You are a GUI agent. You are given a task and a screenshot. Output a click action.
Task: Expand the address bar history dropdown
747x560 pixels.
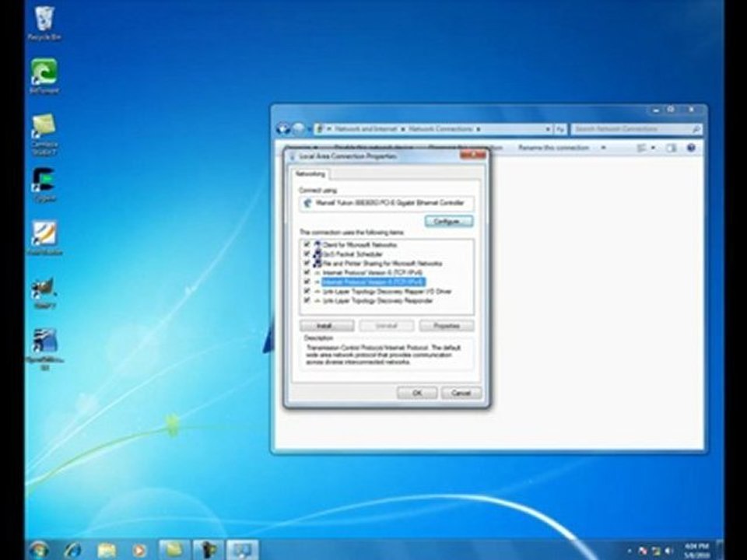click(548, 128)
